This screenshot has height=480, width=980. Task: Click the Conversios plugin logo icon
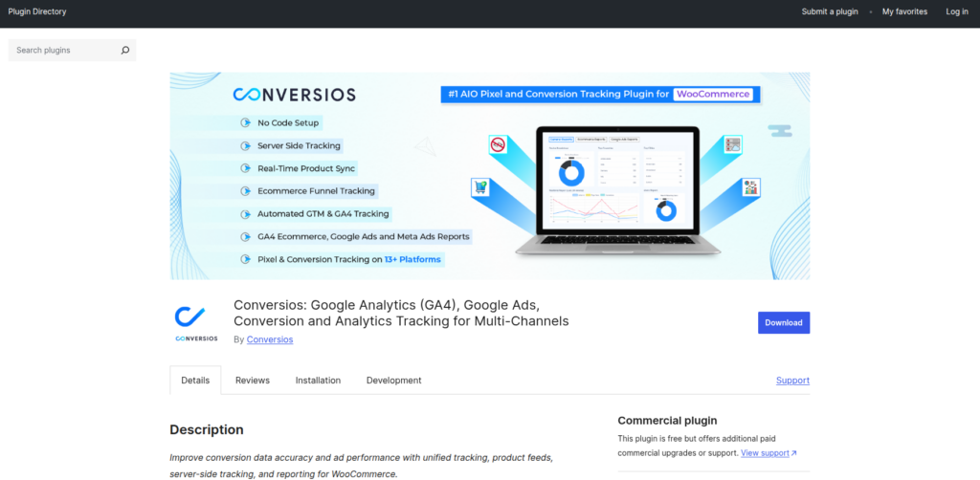pos(195,323)
